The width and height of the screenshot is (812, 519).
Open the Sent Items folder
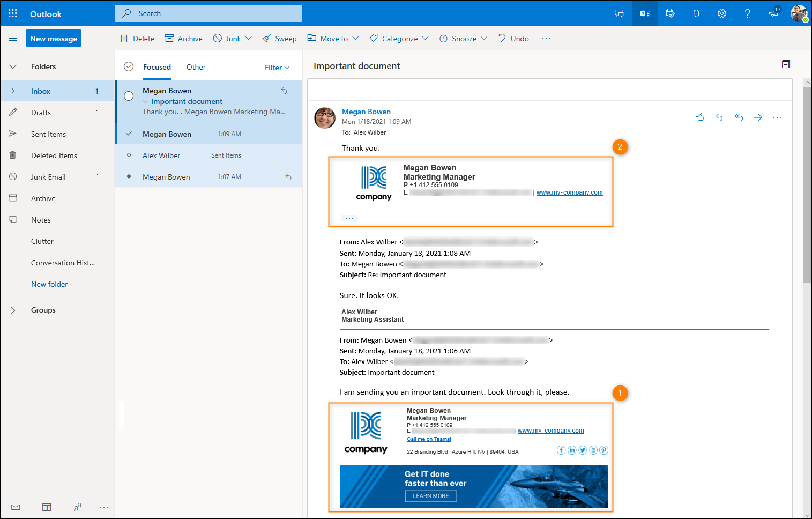coord(48,134)
